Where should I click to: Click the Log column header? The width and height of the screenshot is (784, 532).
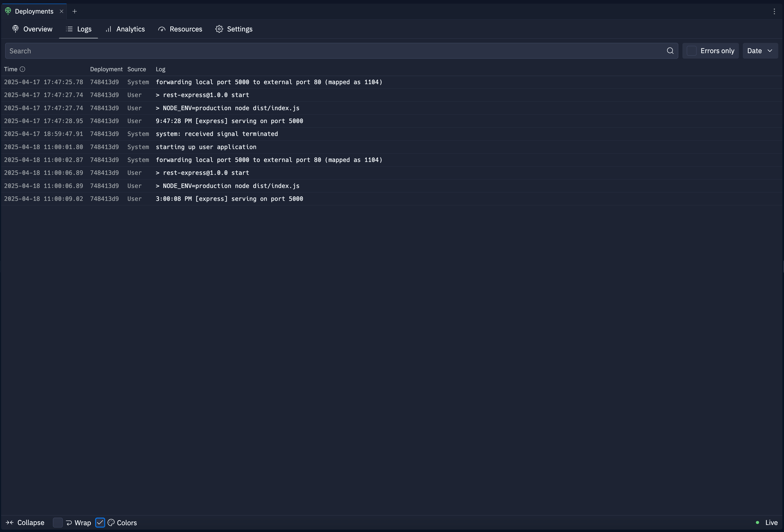(x=161, y=69)
